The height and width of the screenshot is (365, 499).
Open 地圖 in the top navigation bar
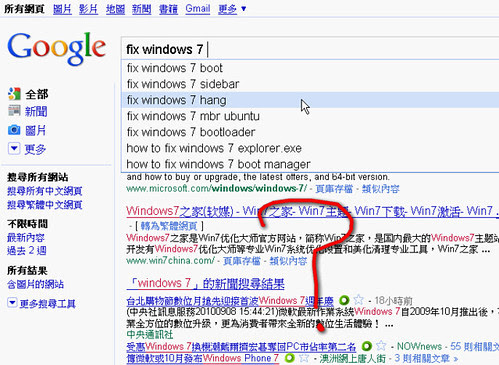115,9
